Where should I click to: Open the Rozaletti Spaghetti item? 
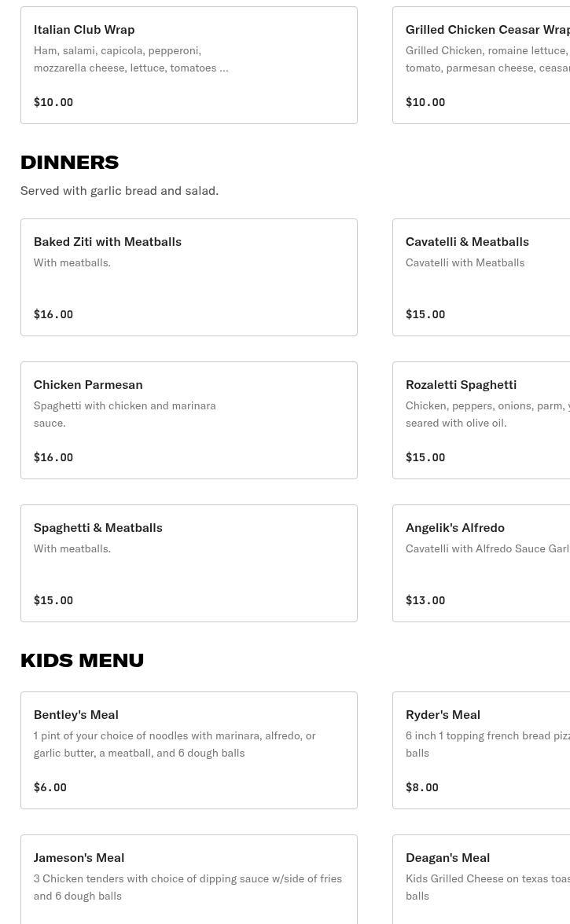481,420
